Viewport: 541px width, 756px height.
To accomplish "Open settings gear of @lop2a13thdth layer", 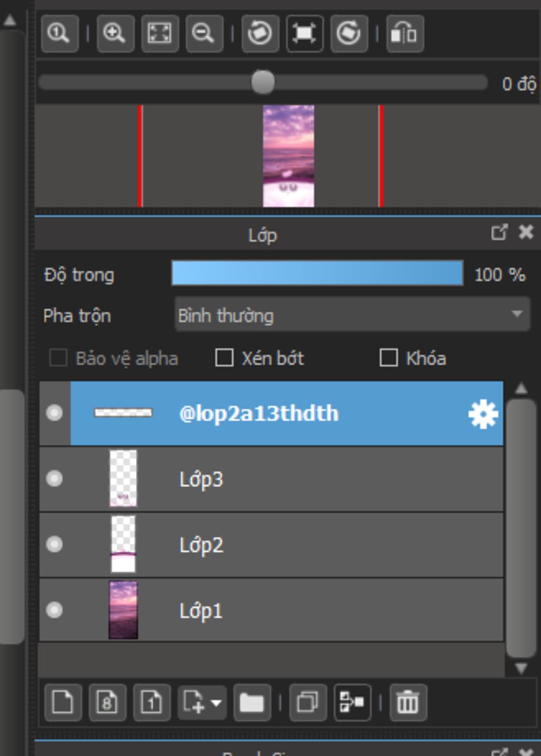I will pos(483,414).
